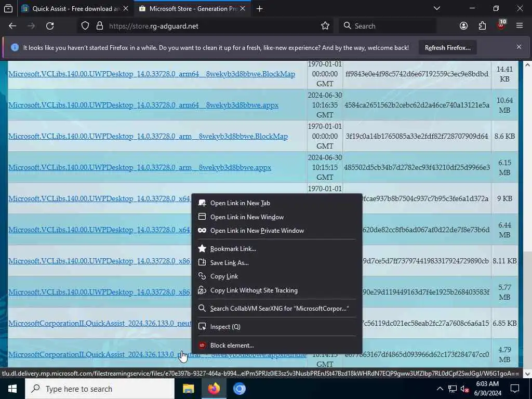Open VCLibs arm BlockMap download link
Image resolution: width=532 pixels, height=399 pixels.
pos(148,137)
